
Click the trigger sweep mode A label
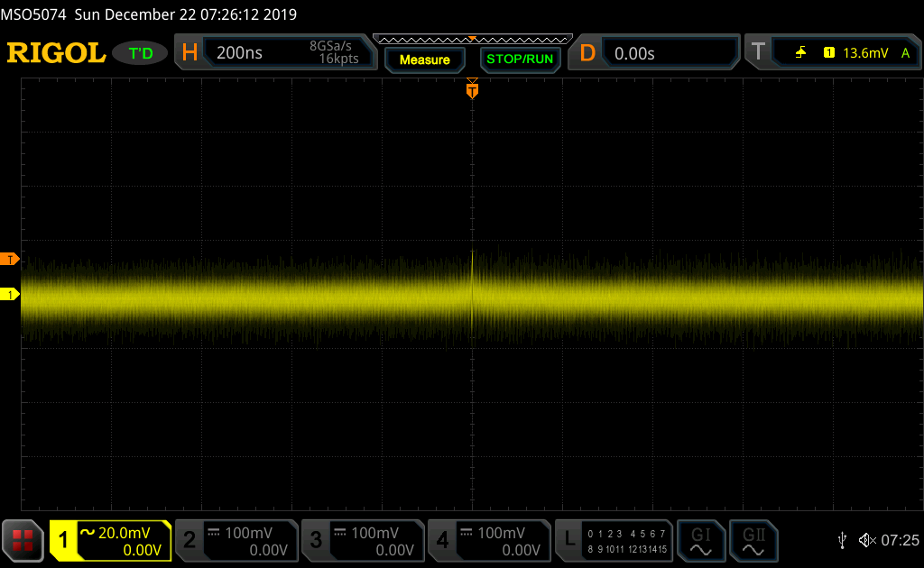pos(905,53)
